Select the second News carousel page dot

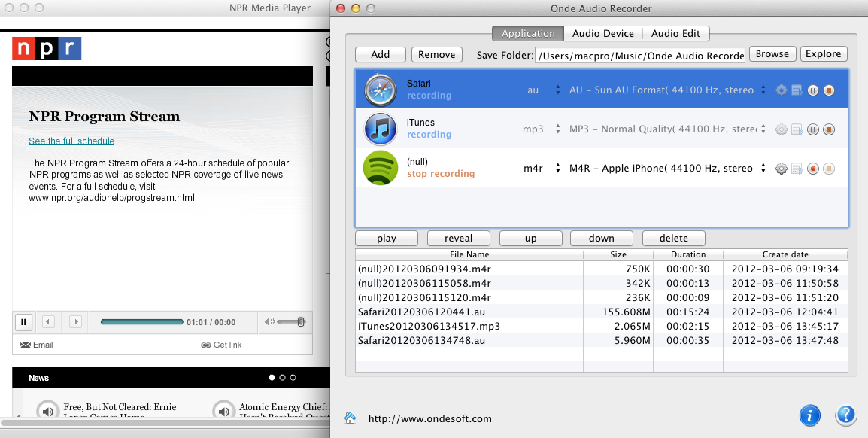282,378
